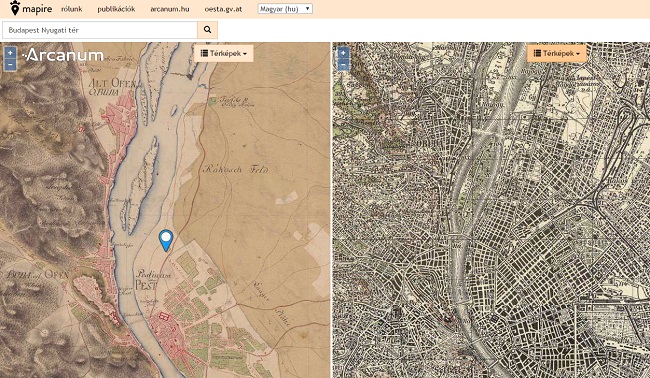Zoom out on the left historical map
The height and width of the screenshot is (378, 650).
(x=10, y=65)
